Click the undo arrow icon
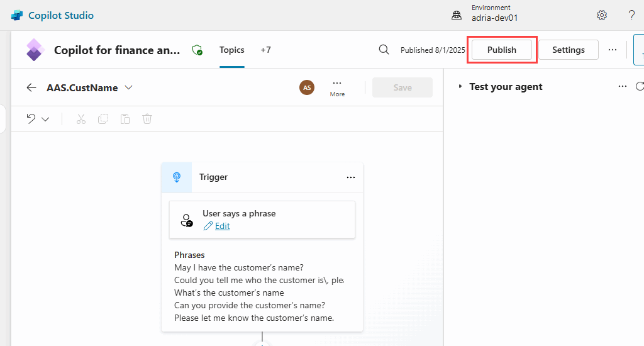This screenshot has height=346, width=644. coord(31,119)
